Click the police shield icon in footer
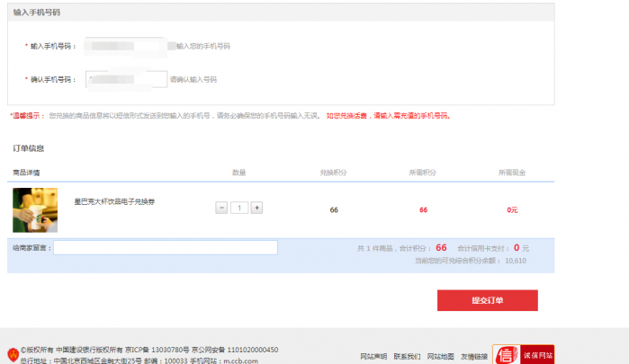The height and width of the screenshot is (364, 629). [13, 355]
